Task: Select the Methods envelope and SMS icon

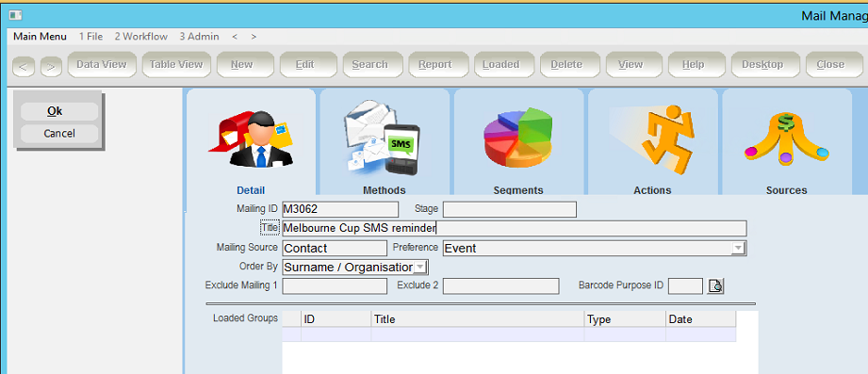Action: [383, 137]
